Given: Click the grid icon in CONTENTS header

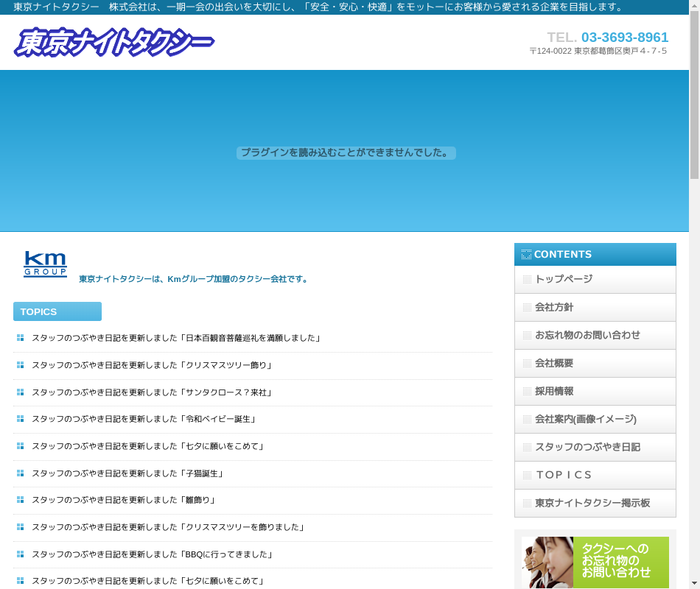Looking at the screenshot, I should pyautogui.click(x=526, y=254).
